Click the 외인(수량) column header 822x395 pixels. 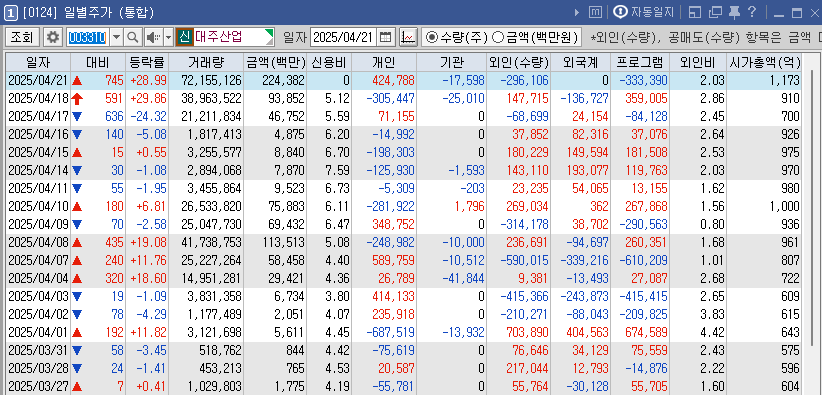pos(518,62)
